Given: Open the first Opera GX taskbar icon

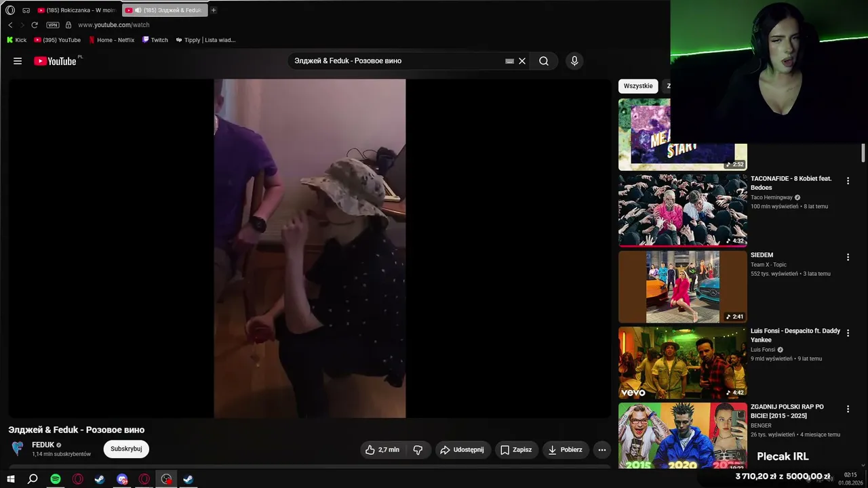Looking at the screenshot, I should tap(77, 479).
